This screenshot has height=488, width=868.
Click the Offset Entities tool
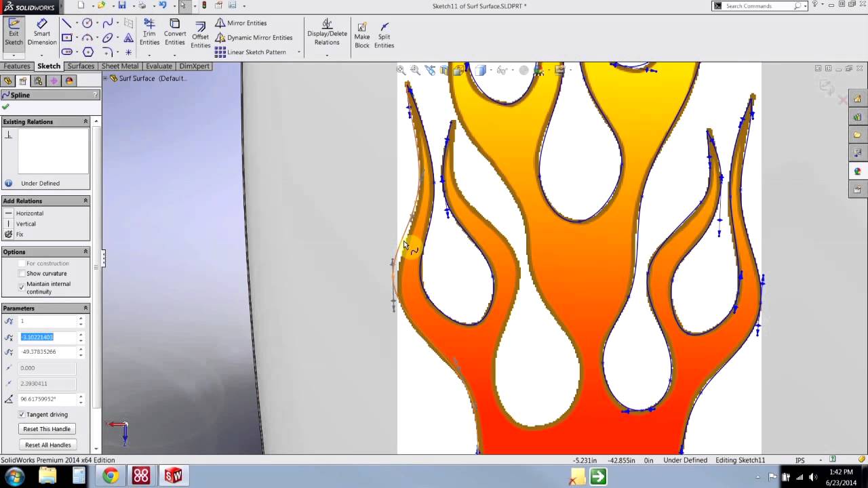pos(200,35)
